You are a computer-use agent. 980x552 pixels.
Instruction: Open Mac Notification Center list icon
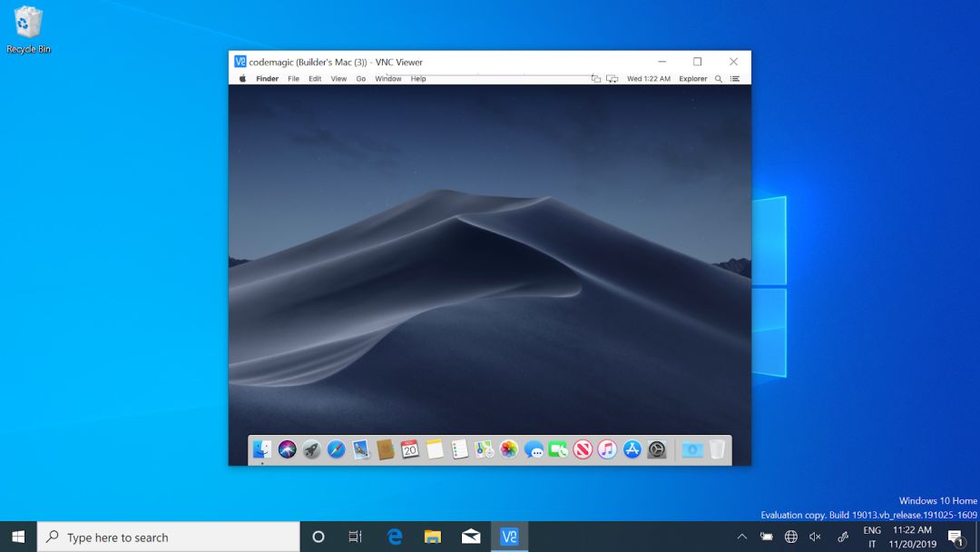735,79
